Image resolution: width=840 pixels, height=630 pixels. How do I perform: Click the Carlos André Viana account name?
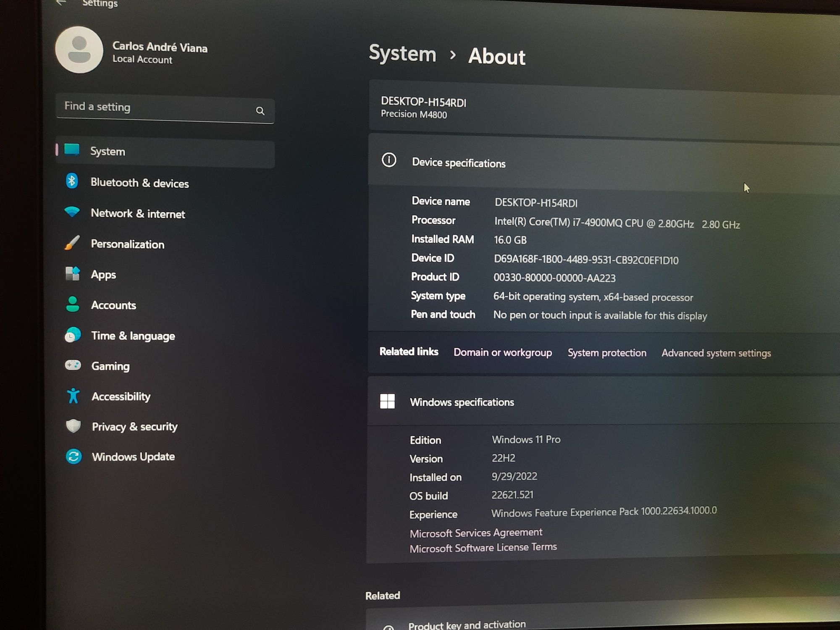(160, 47)
